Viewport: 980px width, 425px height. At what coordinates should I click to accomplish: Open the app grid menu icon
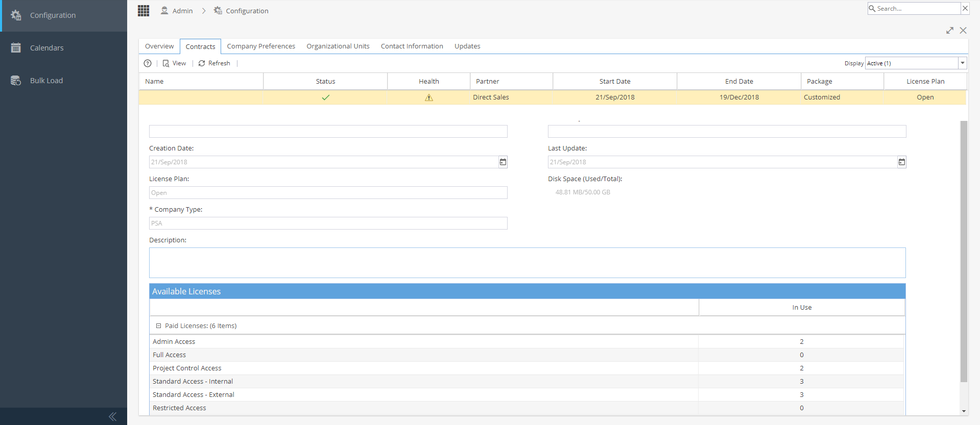click(x=144, y=11)
